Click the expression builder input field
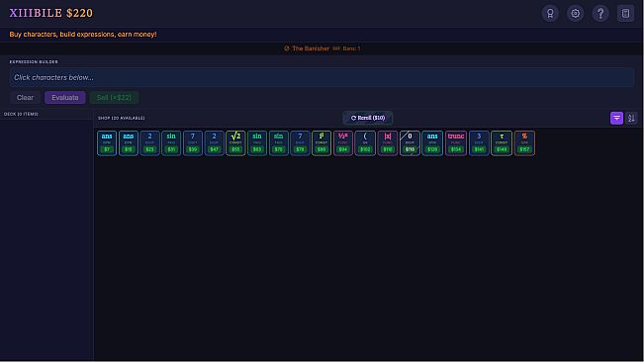 pyautogui.click(x=322, y=77)
